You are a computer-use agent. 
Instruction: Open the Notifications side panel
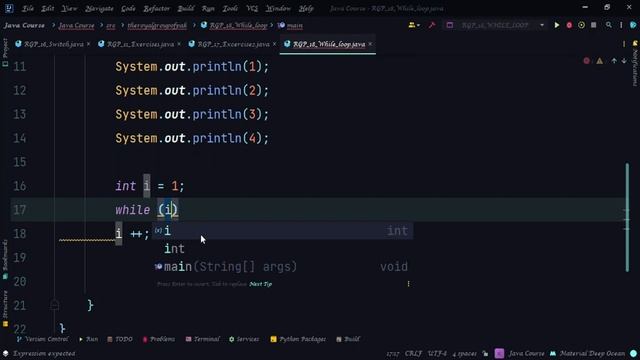pos(635,63)
